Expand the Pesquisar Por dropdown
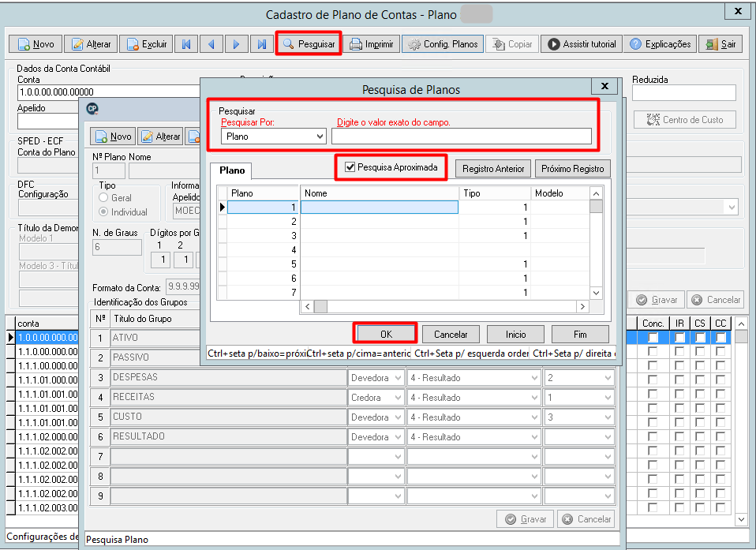756x550 pixels. click(273, 137)
